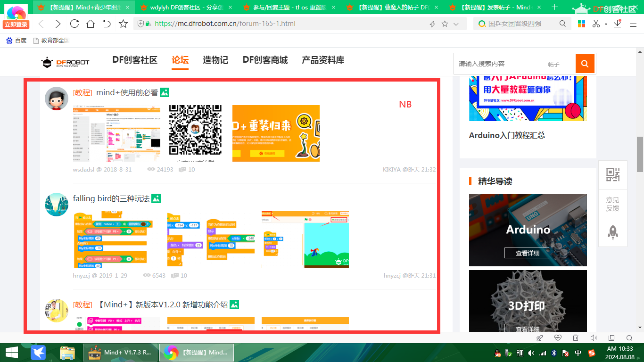Expand the address bar dropdown chevron
The width and height of the screenshot is (644, 362).
456,24
